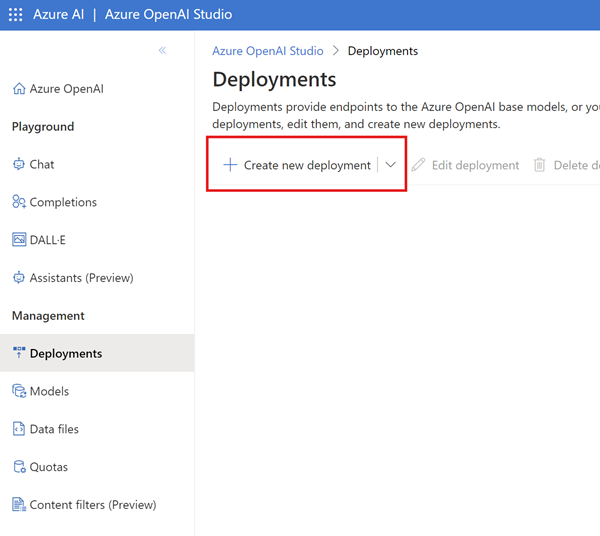Click the pencil Edit deployment icon
The image size is (600, 536).
[x=418, y=165]
